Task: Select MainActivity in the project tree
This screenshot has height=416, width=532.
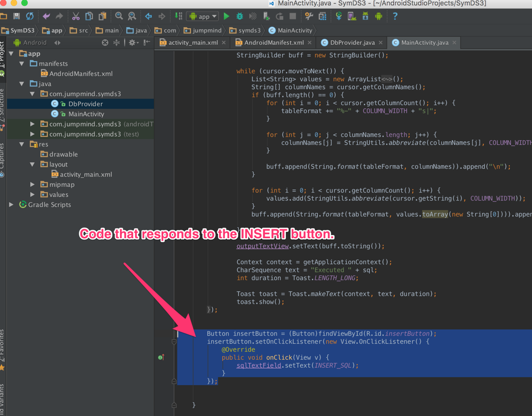Action: (81, 114)
